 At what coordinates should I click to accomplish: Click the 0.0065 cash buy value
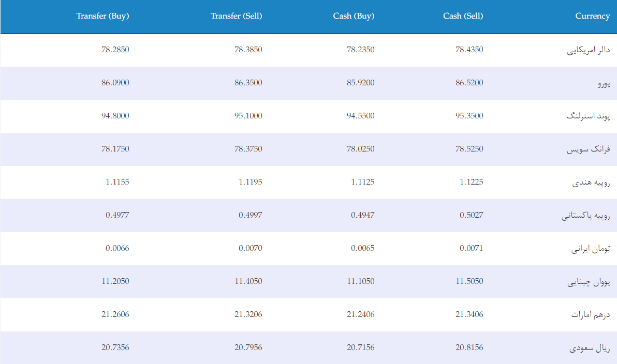(363, 248)
